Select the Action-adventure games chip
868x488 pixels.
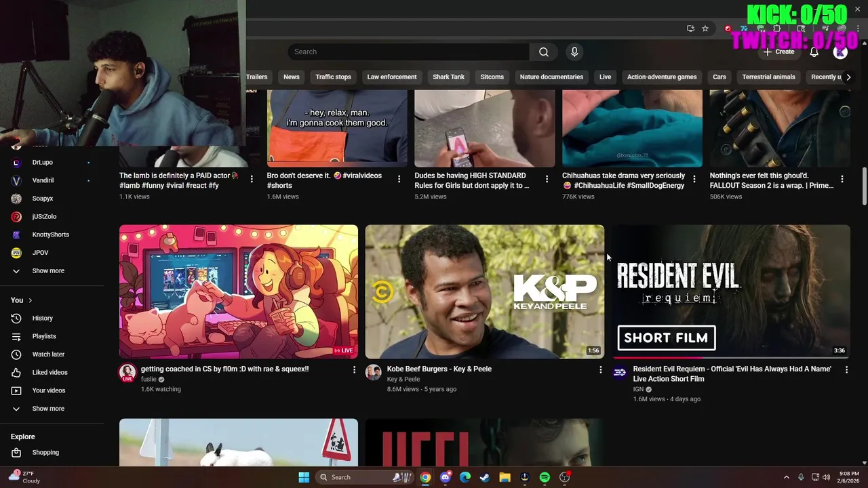pos(662,77)
